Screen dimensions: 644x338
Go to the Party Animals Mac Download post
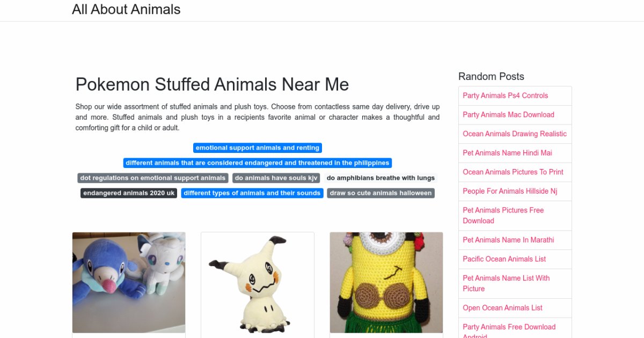[509, 115]
